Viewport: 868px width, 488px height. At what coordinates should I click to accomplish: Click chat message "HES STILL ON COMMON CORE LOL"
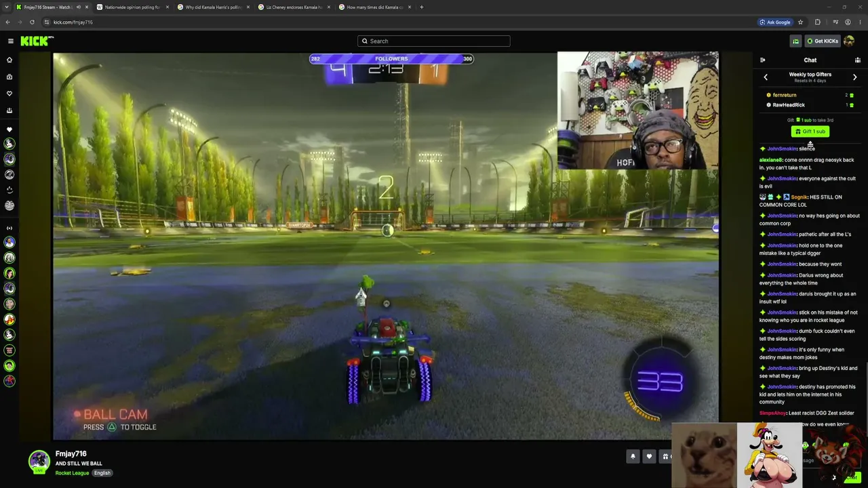801,201
